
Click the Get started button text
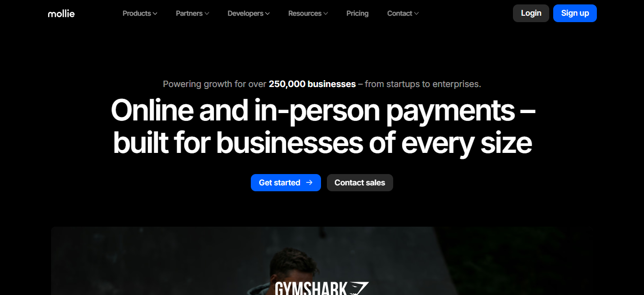(x=279, y=182)
